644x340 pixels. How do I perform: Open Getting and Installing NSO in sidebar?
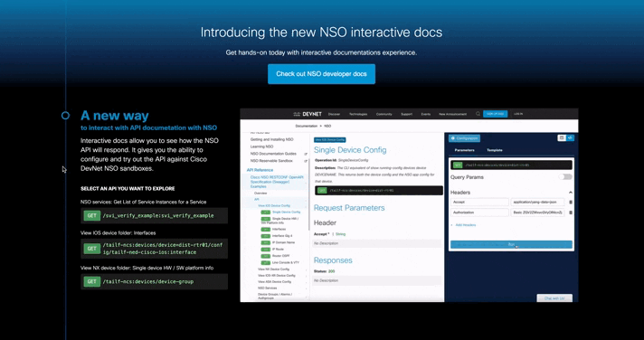tap(272, 139)
